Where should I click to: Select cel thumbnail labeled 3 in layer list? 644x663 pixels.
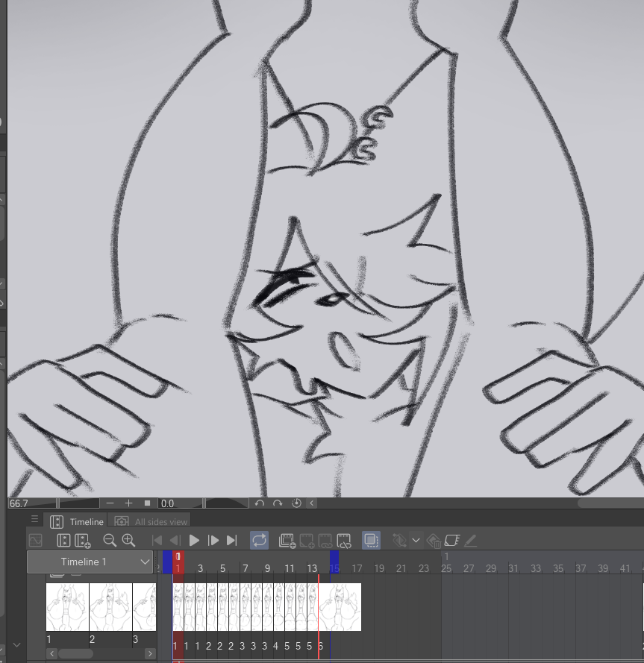(144, 607)
